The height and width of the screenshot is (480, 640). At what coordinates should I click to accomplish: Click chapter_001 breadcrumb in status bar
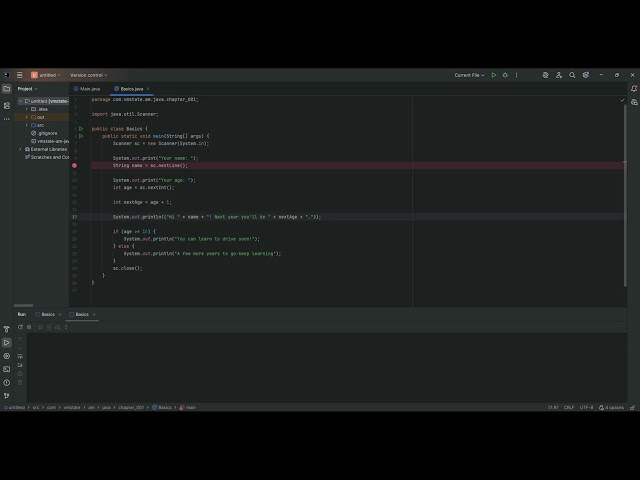(x=131, y=407)
